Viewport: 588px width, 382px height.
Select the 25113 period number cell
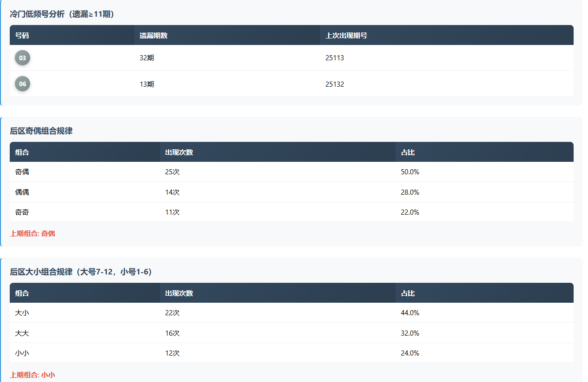point(335,58)
